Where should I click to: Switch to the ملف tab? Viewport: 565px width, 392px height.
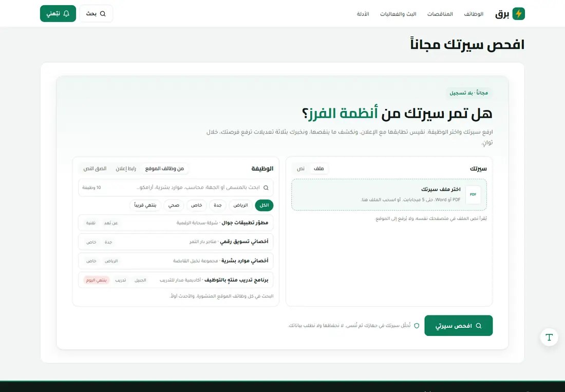point(319,169)
